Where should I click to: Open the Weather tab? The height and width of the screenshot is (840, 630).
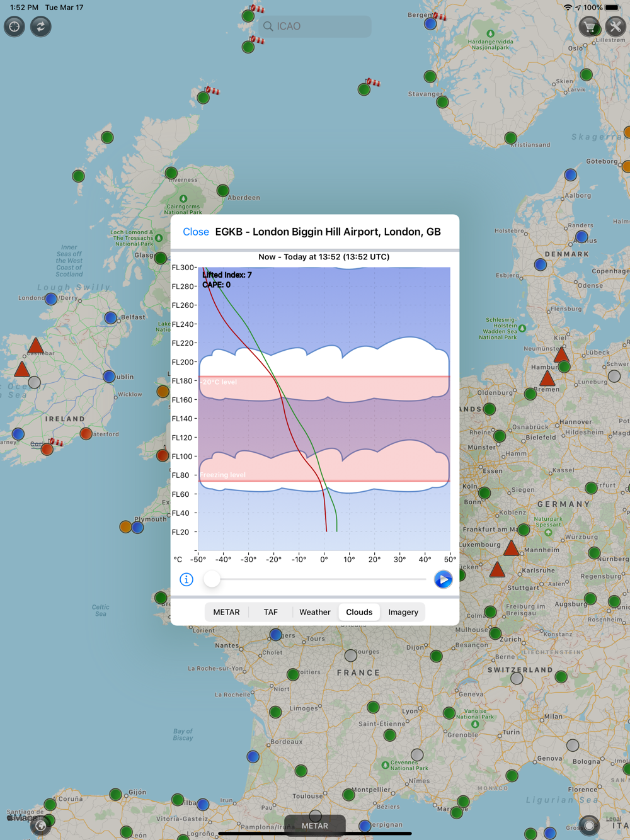click(x=315, y=612)
